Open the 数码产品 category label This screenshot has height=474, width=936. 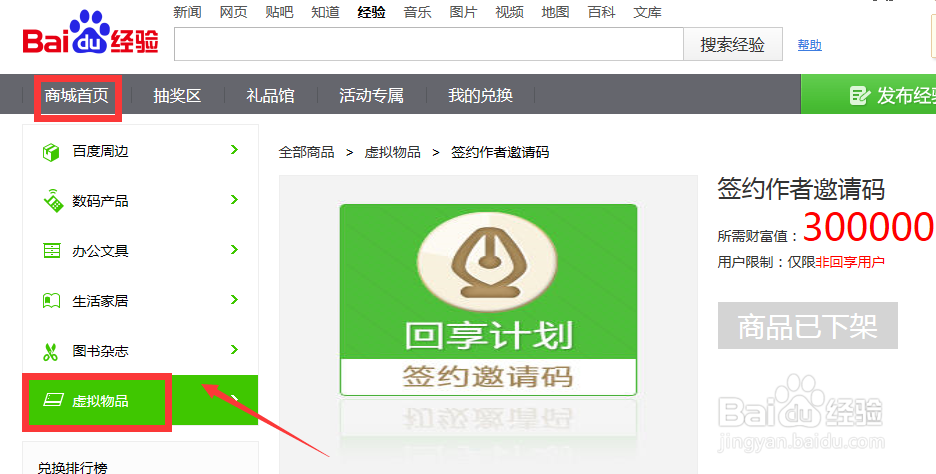click(100, 201)
